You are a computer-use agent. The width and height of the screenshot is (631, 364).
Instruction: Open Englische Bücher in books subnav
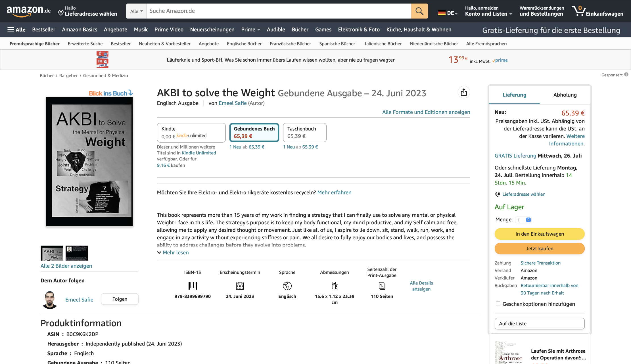pyautogui.click(x=244, y=44)
